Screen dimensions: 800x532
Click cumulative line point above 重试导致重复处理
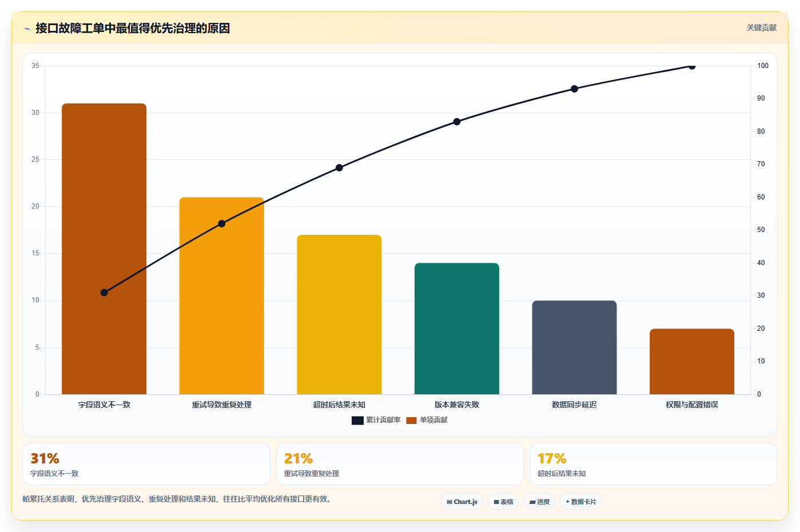[x=222, y=223]
